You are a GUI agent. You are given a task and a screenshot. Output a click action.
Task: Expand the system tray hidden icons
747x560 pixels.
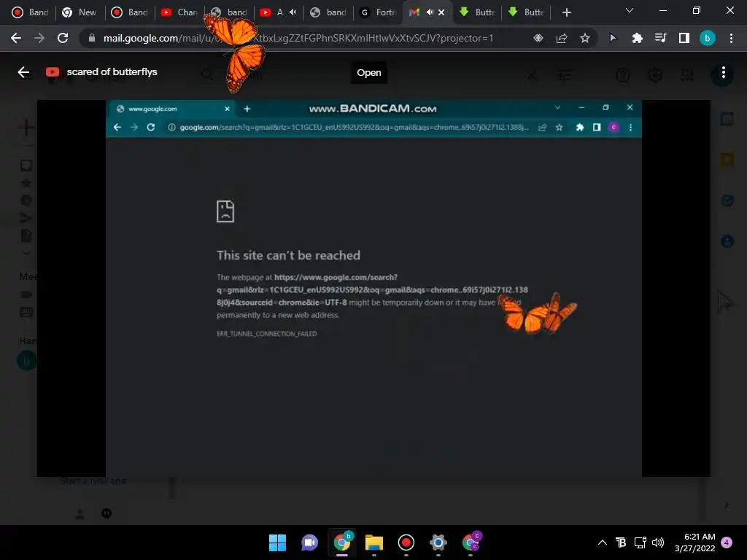click(x=602, y=542)
